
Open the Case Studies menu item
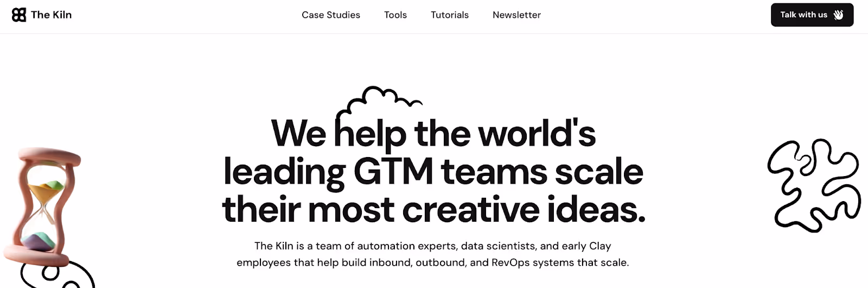coord(331,15)
